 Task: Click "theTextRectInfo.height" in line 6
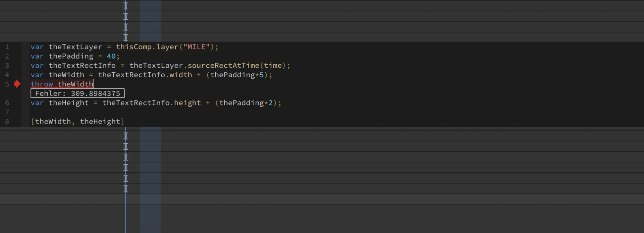point(152,103)
